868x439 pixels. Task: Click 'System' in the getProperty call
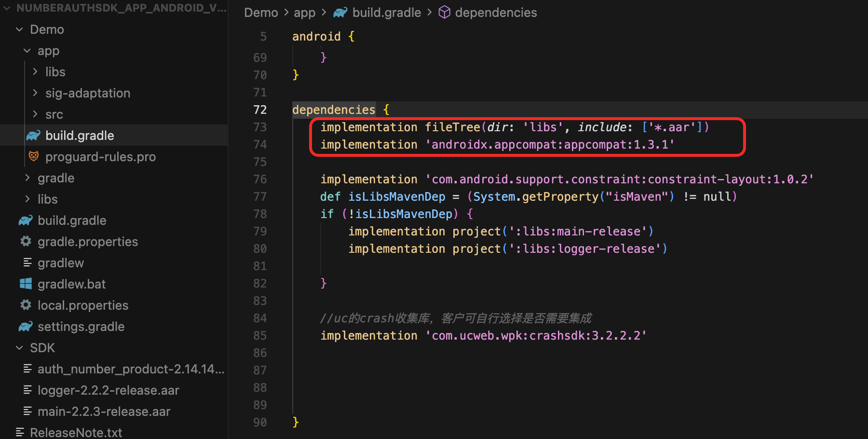click(x=494, y=197)
